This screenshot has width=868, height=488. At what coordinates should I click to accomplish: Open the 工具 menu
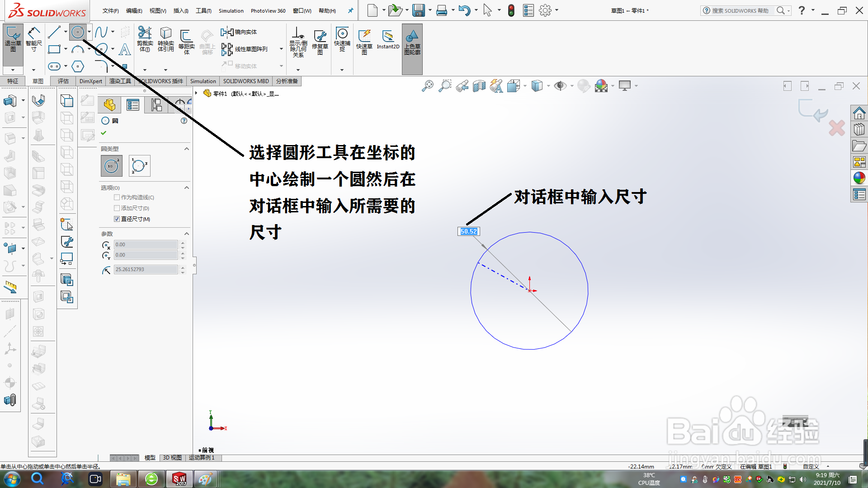[x=203, y=11]
